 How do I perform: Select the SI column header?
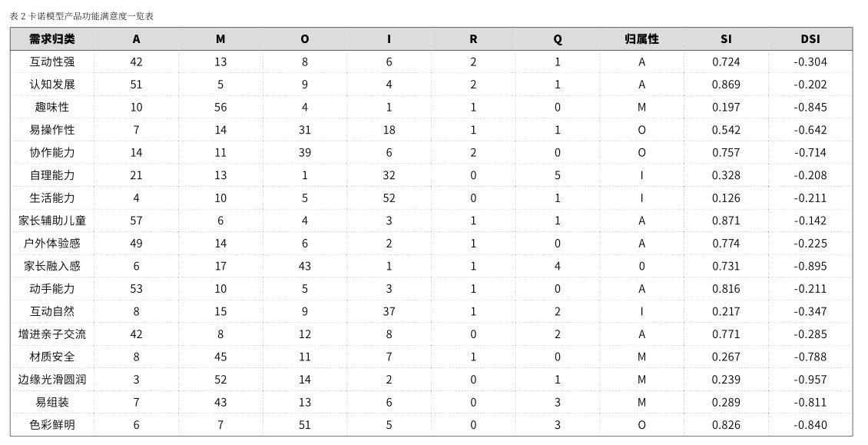point(726,39)
